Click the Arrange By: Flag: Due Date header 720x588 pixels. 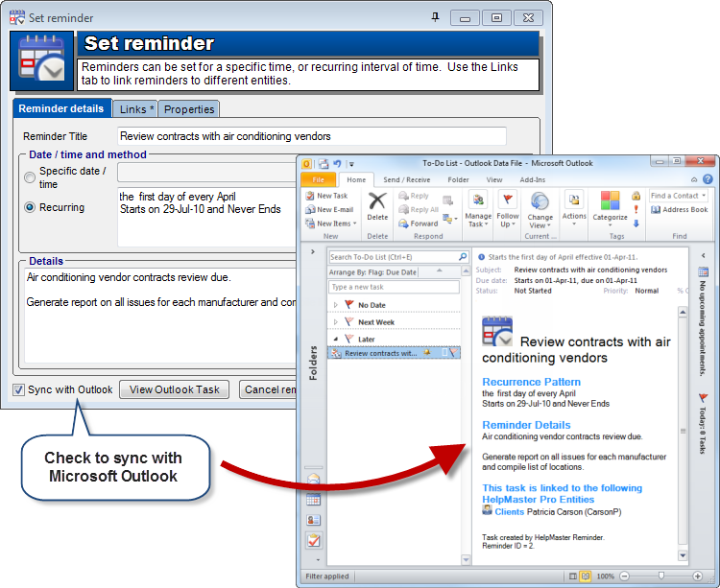click(x=372, y=272)
